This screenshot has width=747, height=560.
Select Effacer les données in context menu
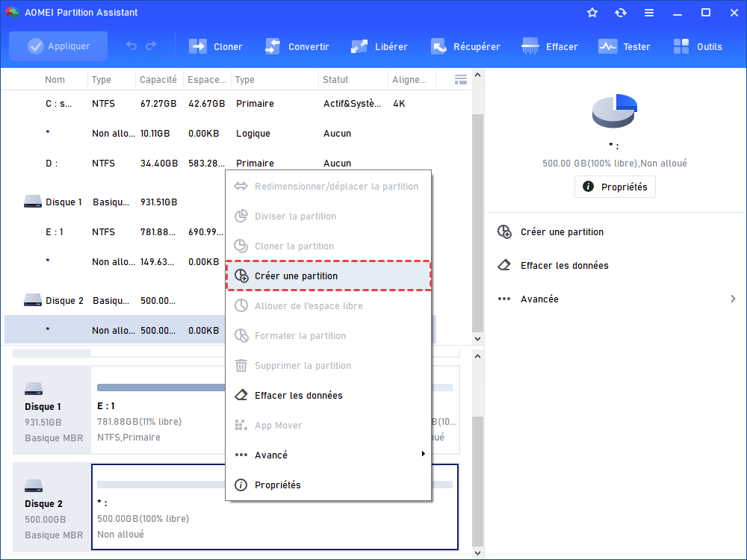click(x=329, y=395)
